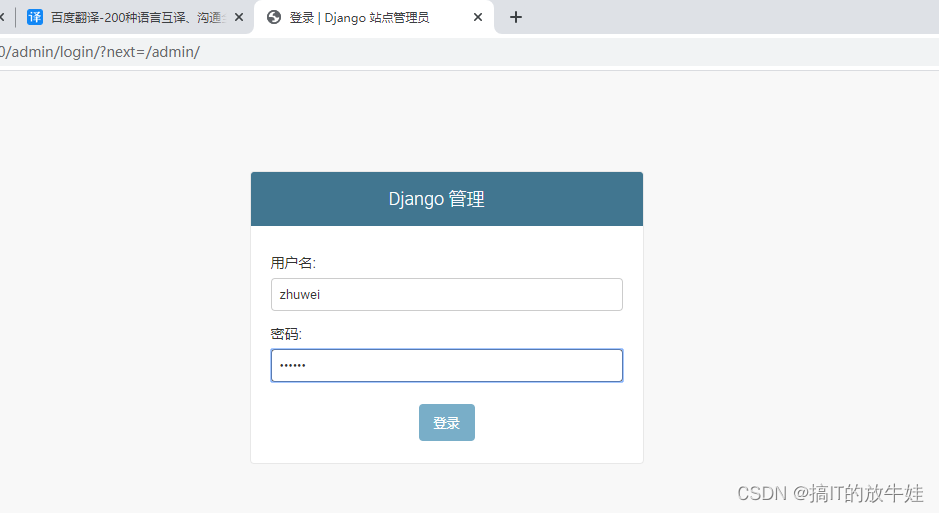Focus the password input field

pos(447,366)
